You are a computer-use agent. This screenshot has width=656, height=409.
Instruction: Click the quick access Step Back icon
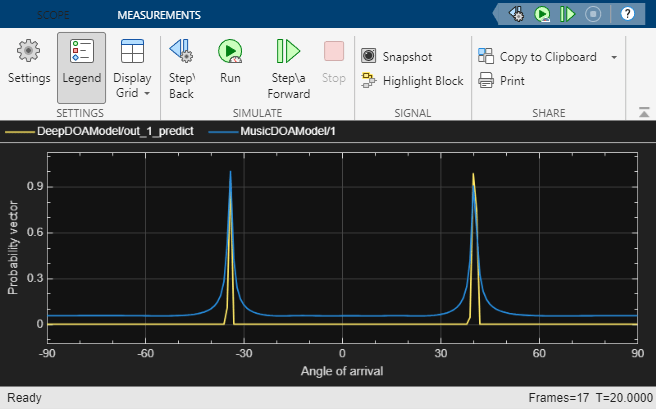(517, 14)
